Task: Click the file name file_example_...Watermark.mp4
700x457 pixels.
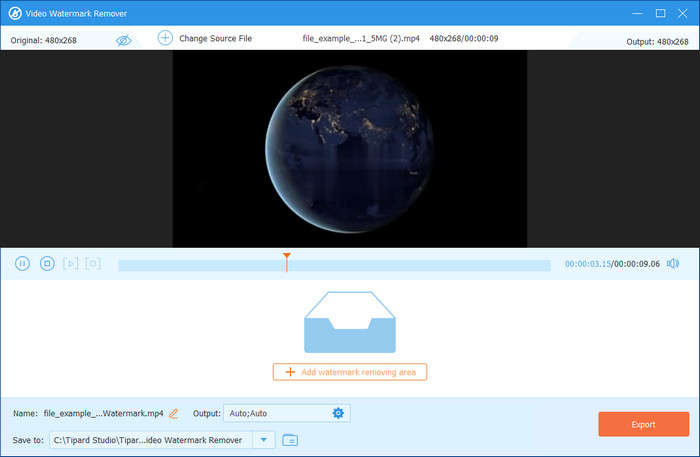Action: (x=104, y=413)
